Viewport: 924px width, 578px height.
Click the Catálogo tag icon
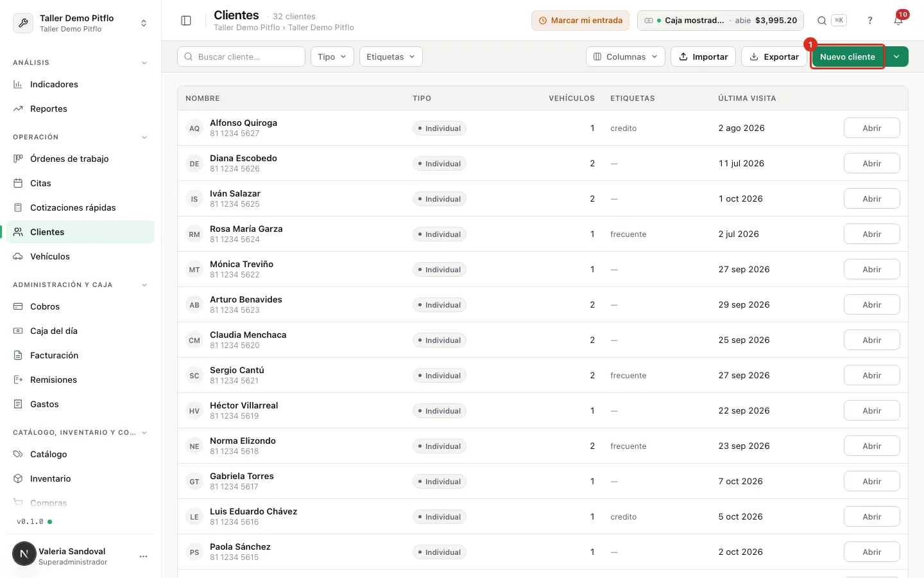[x=18, y=454]
